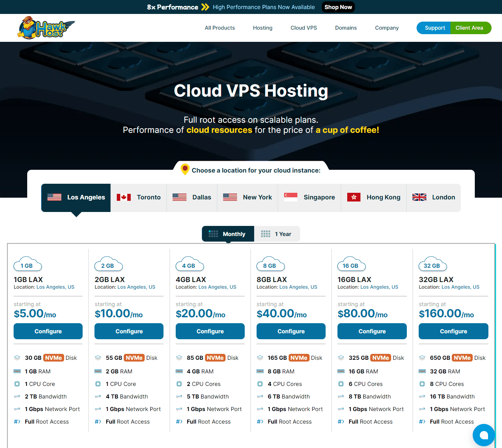This screenshot has height=448, width=502.
Task: Select the Dallas location tab
Action: click(x=192, y=198)
